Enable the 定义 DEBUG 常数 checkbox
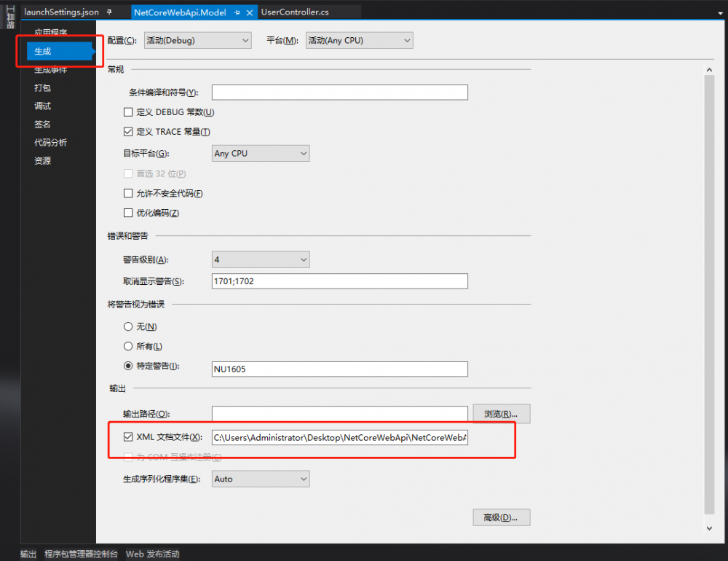Viewport: 728px width, 561px height. 127,111
